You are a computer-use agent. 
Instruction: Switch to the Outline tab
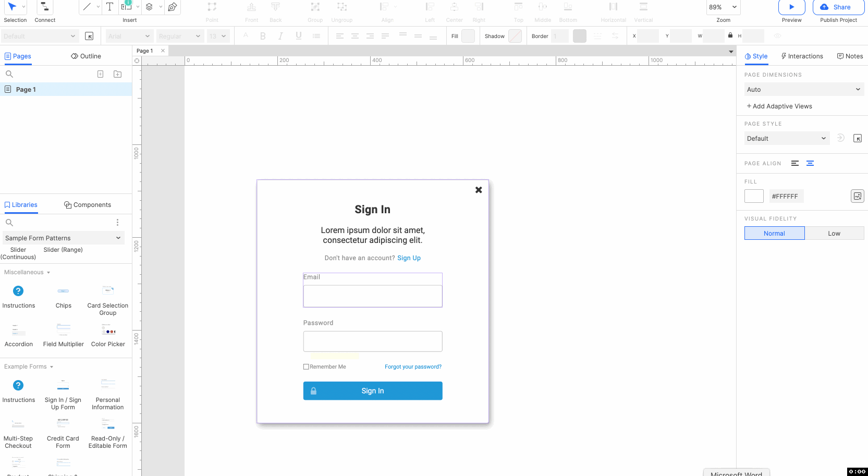click(86, 56)
